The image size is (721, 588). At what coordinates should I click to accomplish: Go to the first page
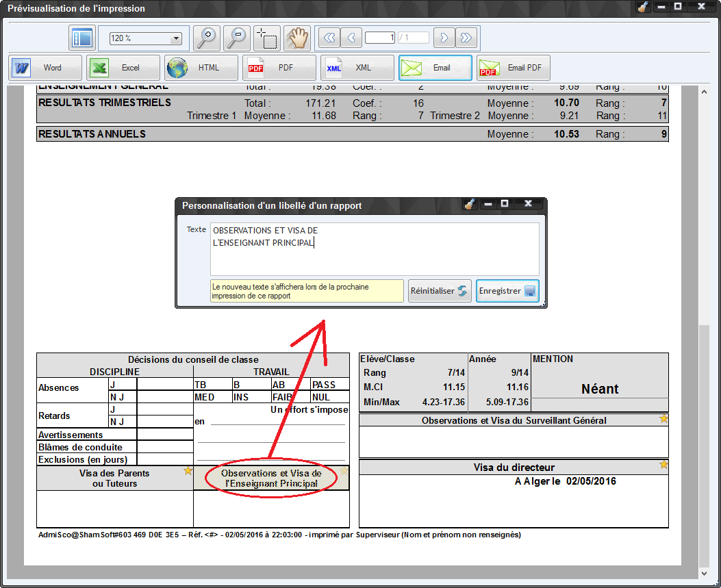coord(329,38)
